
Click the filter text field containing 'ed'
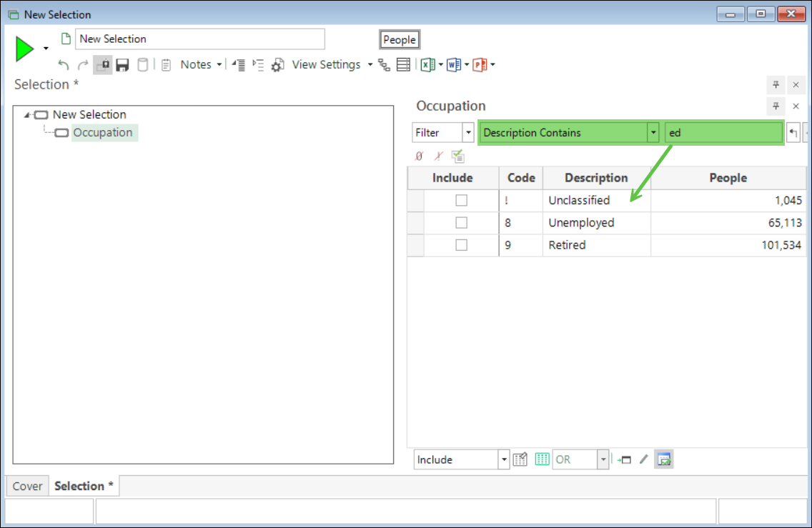(x=723, y=132)
